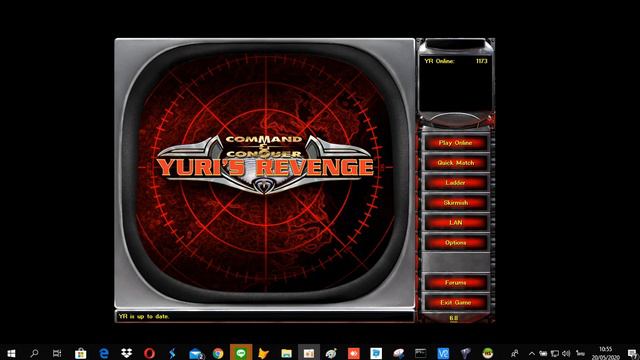The width and height of the screenshot is (640, 360).
Task: Open the Windows Start menu
Action: (x=11, y=353)
